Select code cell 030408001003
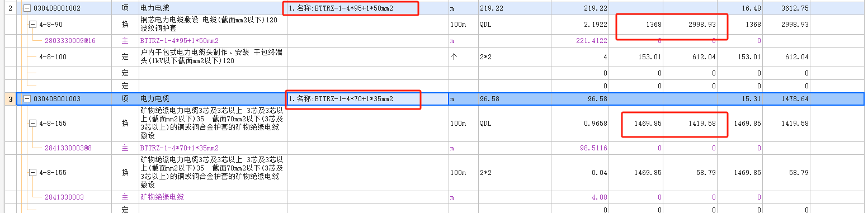Image resolution: width=868 pixels, height=213 pixels. (x=57, y=99)
